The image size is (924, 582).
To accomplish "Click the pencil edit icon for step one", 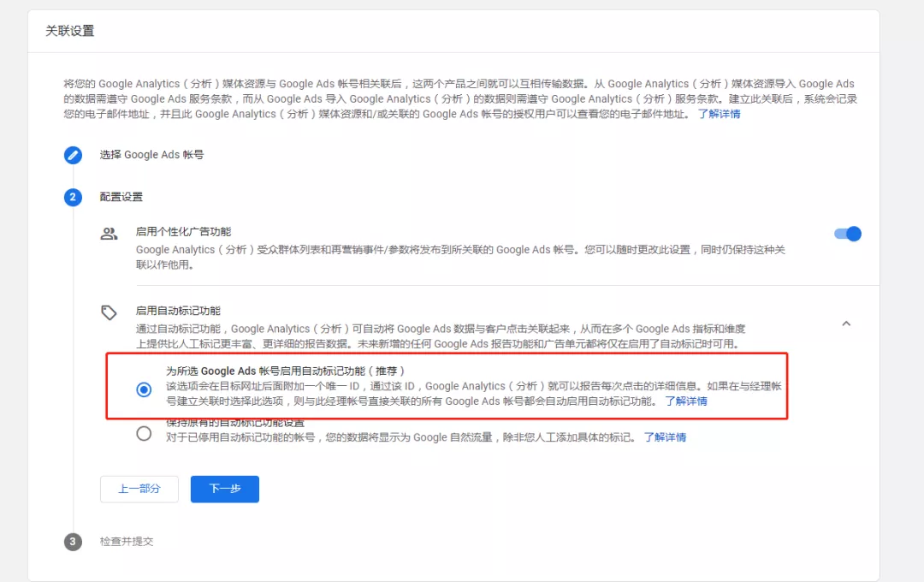I will click(73, 155).
